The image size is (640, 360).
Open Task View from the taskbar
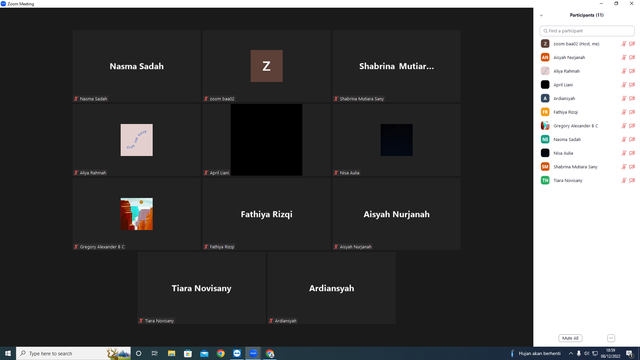[x=155, y=353]
